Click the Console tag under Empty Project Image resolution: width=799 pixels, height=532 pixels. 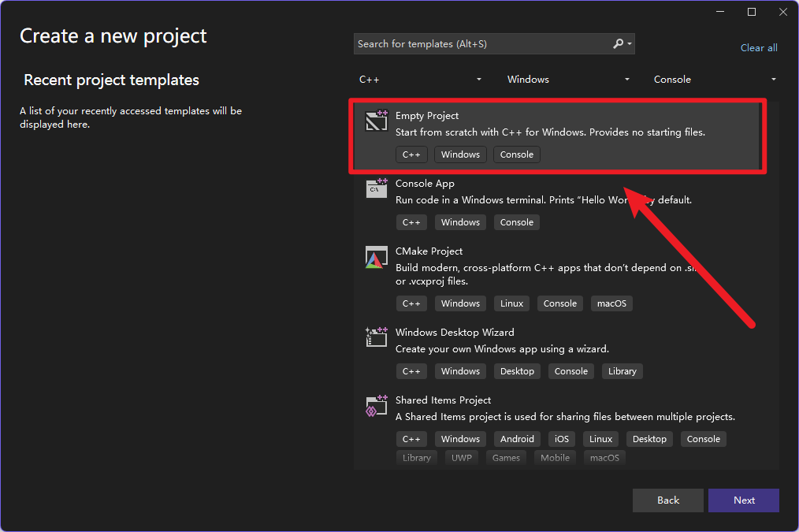click(517, 154)
